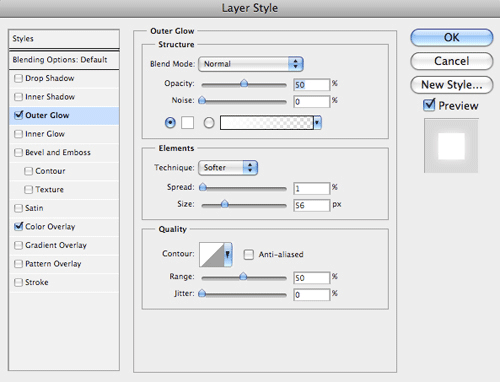Tick the Contour sub-option checkbox
This screenshot has width=500, height=382.
click(x=28, y=171)
